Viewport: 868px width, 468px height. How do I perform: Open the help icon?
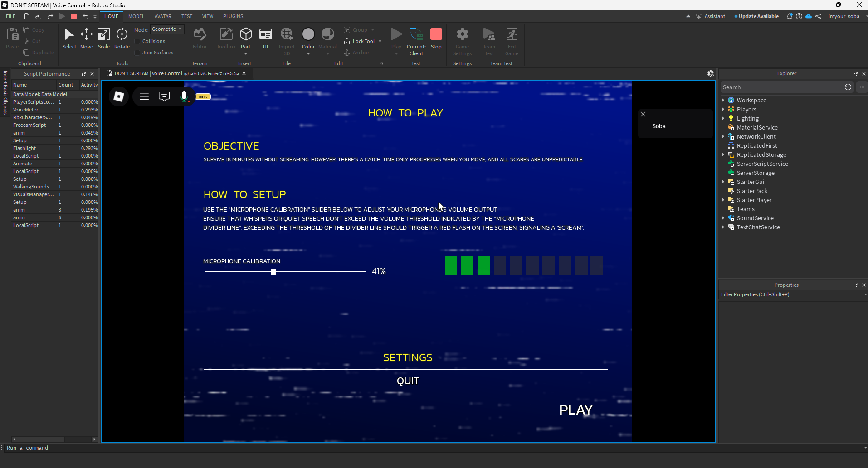(x=799, y=16)
